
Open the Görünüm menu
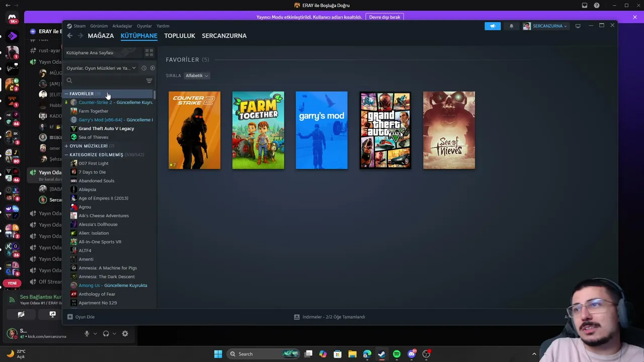pyautogui.click(x=99, y=26)
